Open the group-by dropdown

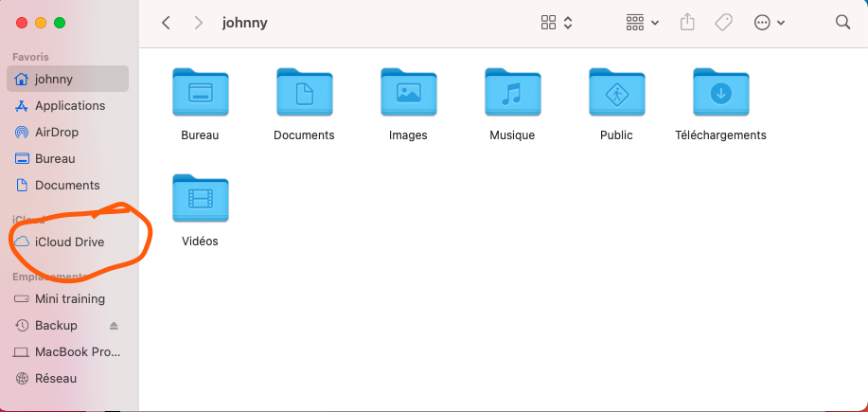pyautogui.click(x=643, y=23)
